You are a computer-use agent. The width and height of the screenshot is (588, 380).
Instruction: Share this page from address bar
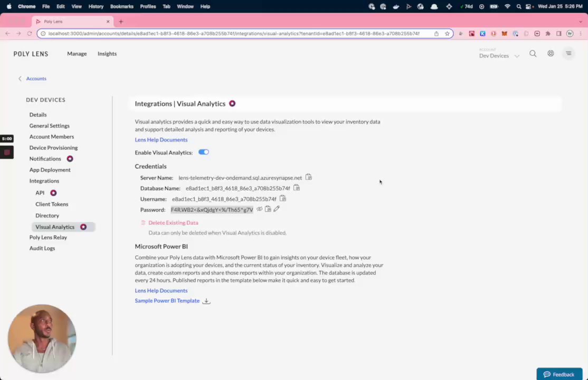pyautogui.click(x=437, y=33)
